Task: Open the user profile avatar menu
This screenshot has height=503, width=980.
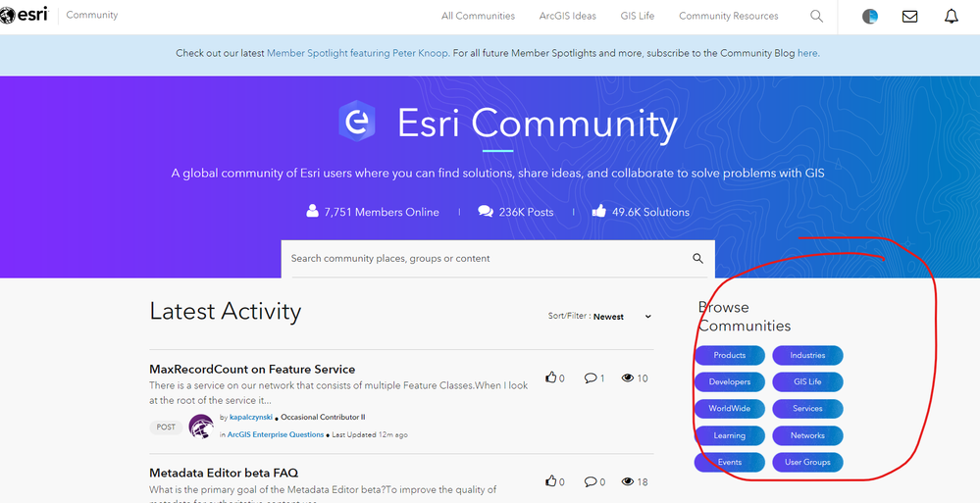Action: point(870,17)
